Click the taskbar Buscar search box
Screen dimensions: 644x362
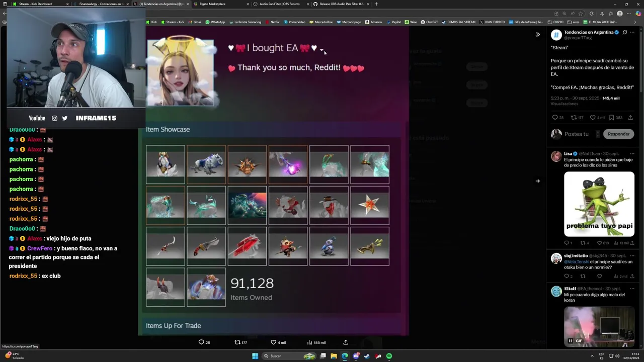[289, 356]
